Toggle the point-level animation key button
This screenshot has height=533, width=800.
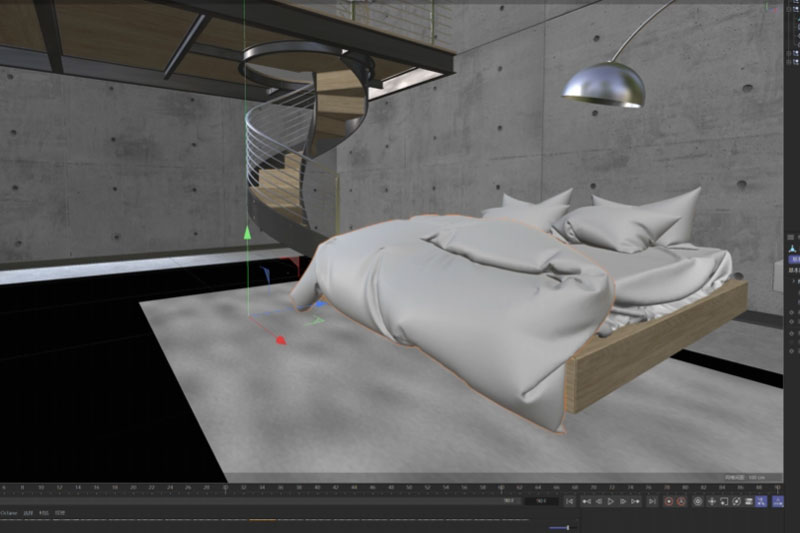(761, 501)
